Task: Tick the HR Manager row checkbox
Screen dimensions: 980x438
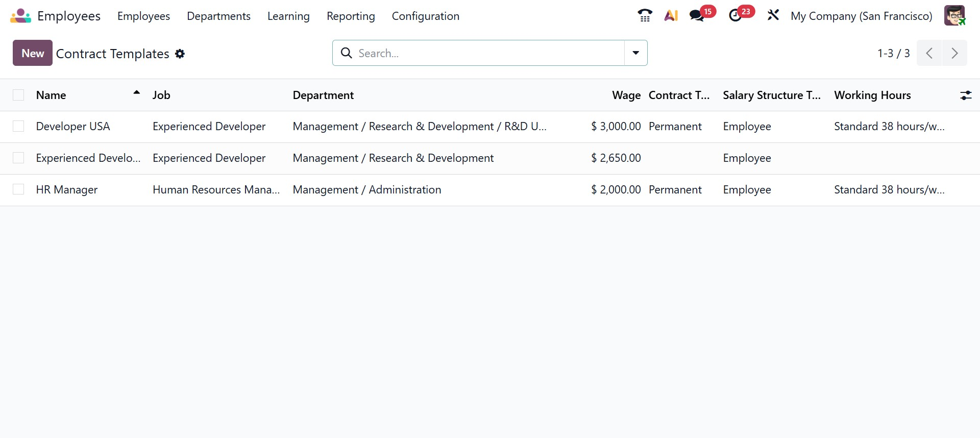Action: tap(18, 190)
